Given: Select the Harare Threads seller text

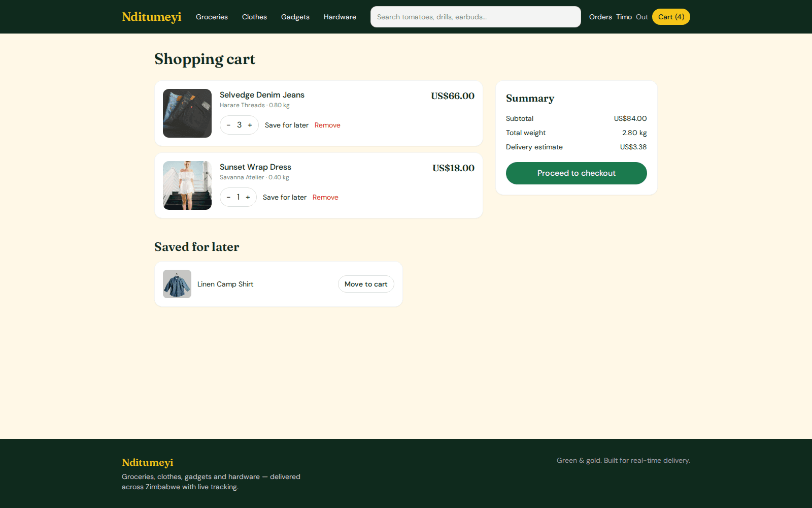Looking at the screenshot, I should coord(242,105).
